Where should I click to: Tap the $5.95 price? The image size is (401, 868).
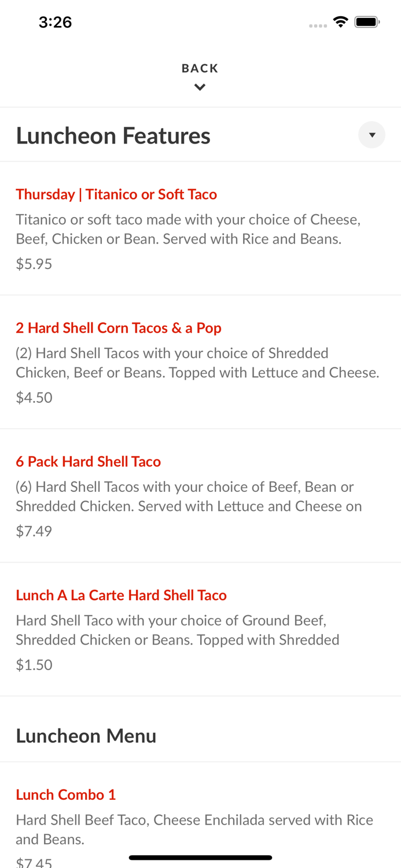[x=34, y=264]
